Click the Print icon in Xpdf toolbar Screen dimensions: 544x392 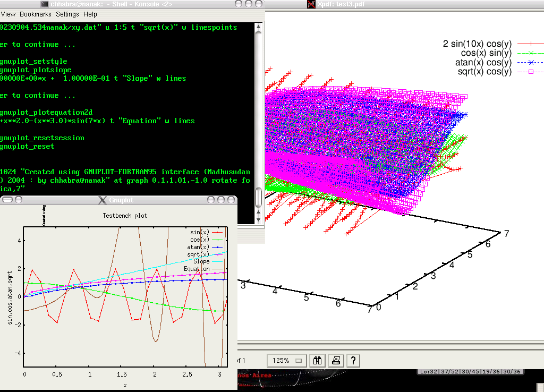336,360
